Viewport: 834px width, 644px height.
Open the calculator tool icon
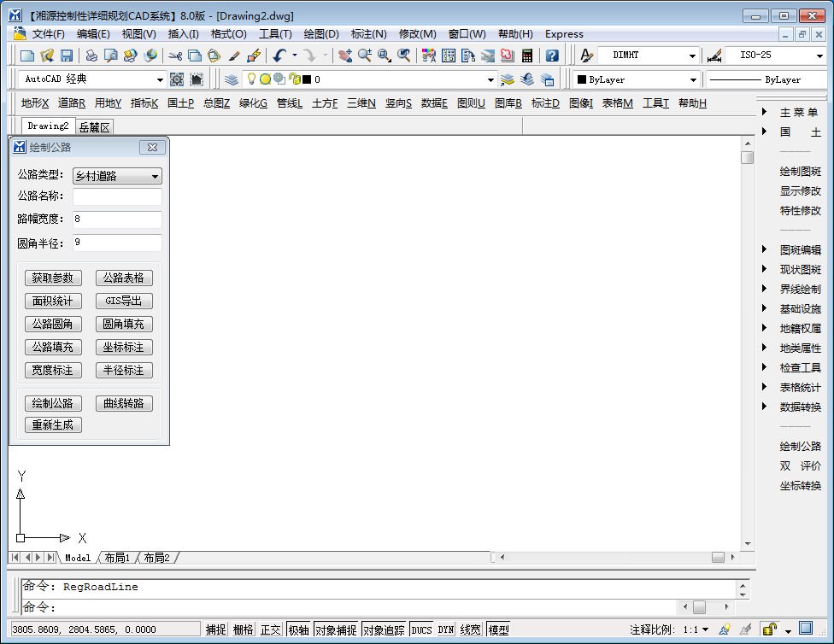coord(527,56)
